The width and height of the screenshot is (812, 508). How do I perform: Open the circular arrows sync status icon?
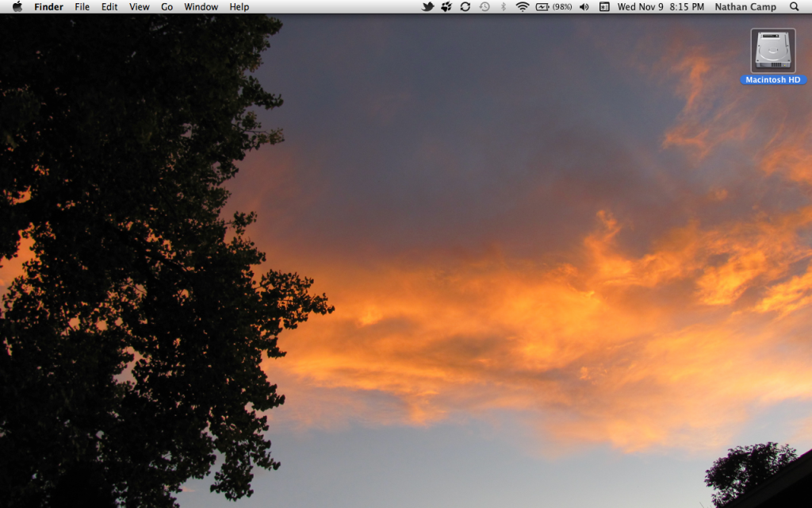coord(465,7)
